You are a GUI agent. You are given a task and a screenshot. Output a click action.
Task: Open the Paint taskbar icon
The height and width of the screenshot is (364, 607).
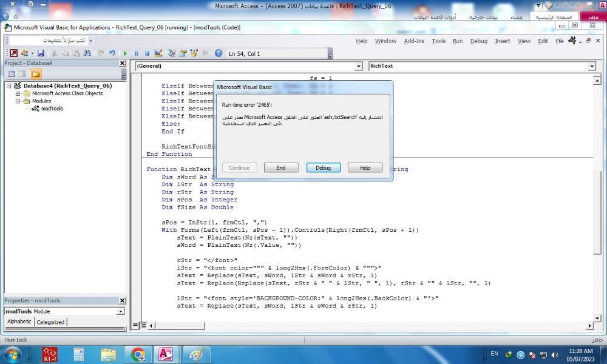pyautogui.click(x=196, y=354)
